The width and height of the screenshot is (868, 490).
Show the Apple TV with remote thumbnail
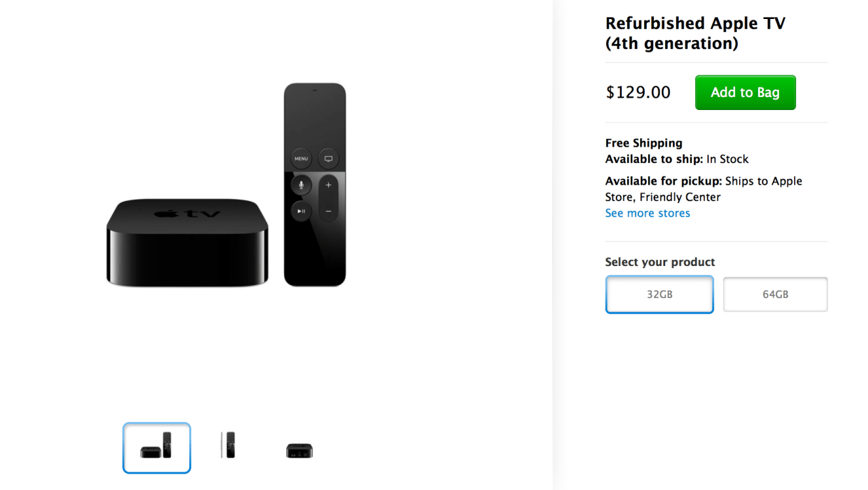click(157, 448)
